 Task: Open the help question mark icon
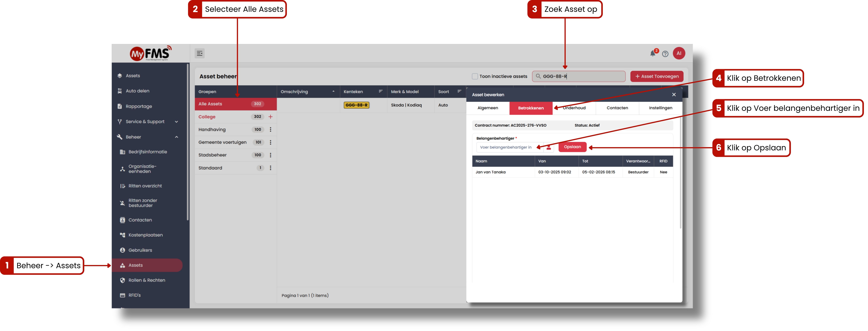(x=665, y=54)
